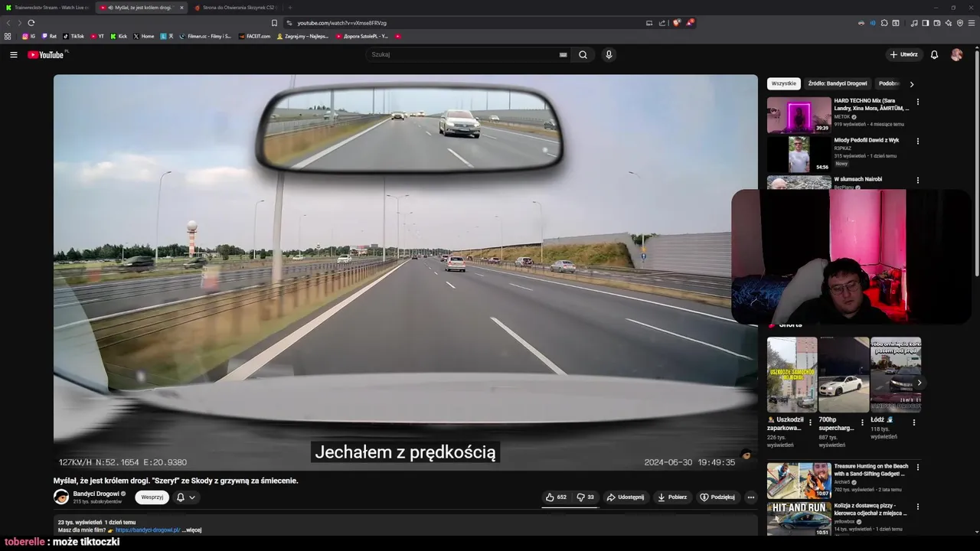Start voice search with the microphone icon
980x551 pixels.
point(609,54)
